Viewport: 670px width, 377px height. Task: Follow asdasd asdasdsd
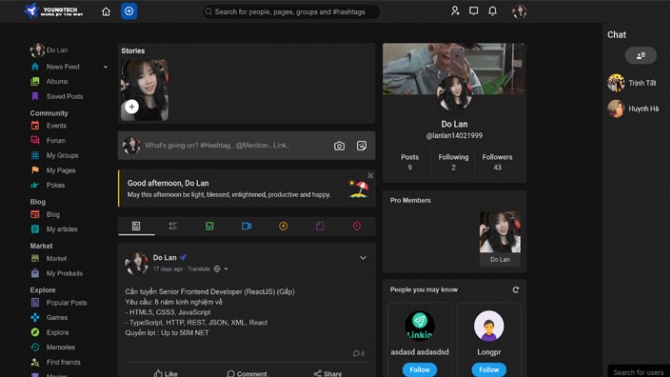coord(420,370)
